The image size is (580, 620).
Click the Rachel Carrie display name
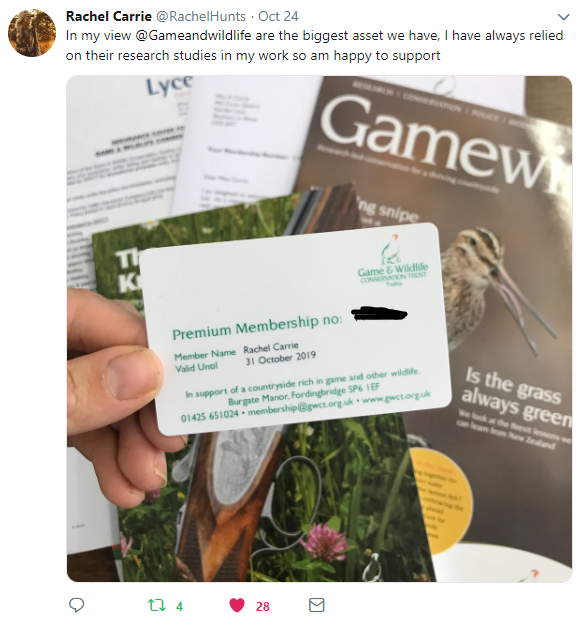pos(109,16)
